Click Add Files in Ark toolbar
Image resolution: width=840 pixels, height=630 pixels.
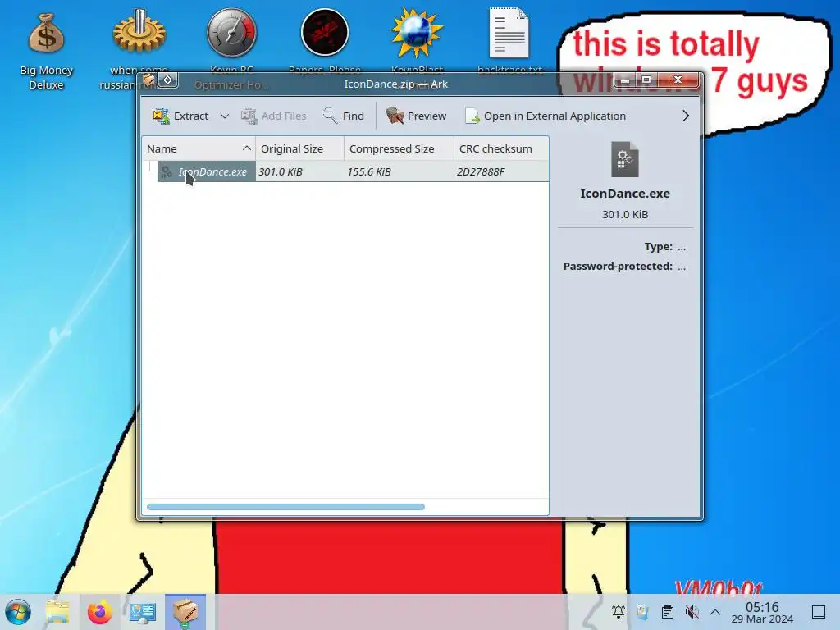point(274,116)
